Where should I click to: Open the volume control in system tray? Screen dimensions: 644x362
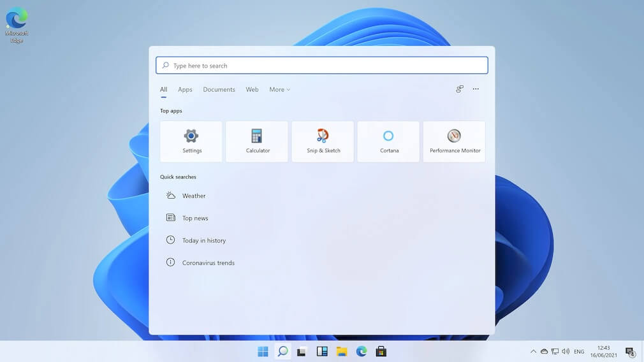click(x=566, y=351)
